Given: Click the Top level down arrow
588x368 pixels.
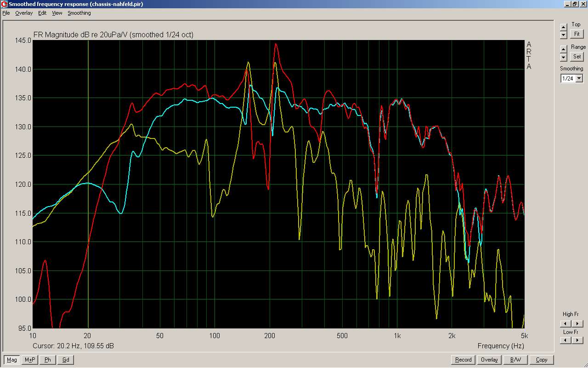Looking at the screenshot, I should 564,34.
